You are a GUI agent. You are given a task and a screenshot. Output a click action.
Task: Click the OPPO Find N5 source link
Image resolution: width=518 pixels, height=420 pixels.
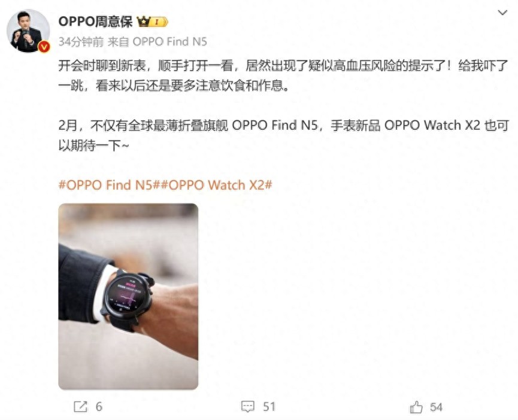click(170, 41)
